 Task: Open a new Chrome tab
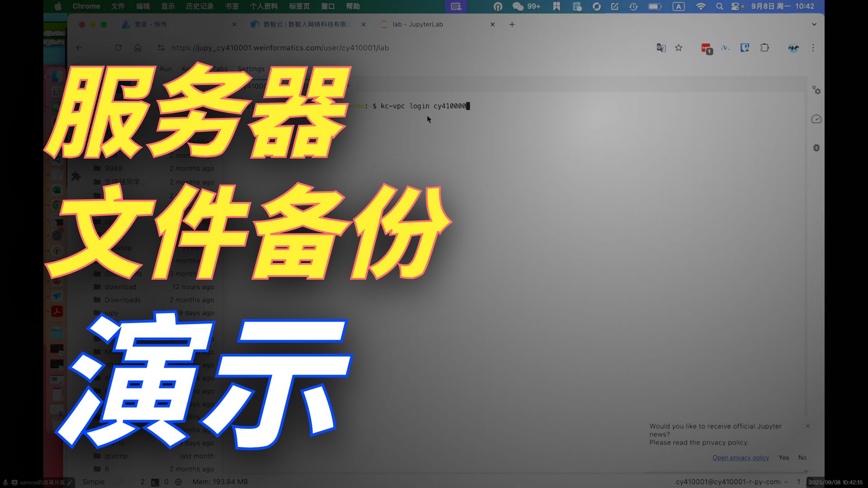point(512,24)
